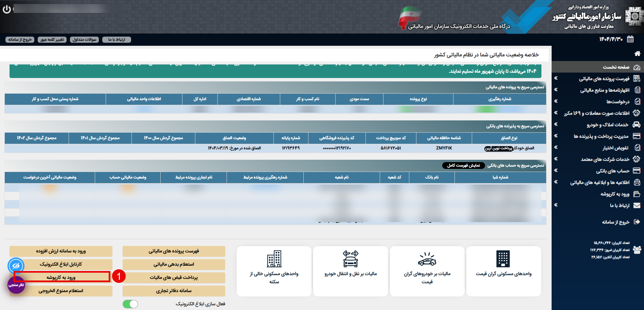The width and height of the screenshot is (644, 310).
Task: Click the اطلاعیه ها و ابلاغیه های مالیاتی sidebar icon
Action: pyautogui.click(x=637, y=182)
